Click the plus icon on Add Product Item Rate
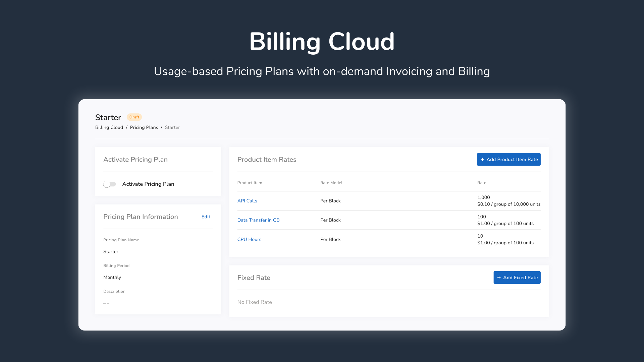Image resolution: width=644 pixels, height=362 pixels. pos(482,160)
